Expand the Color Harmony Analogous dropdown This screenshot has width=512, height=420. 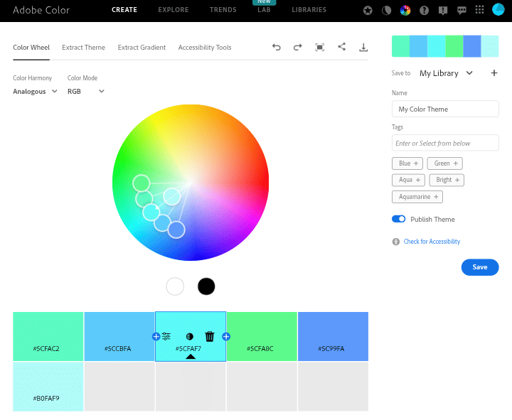[x=35, y=92]
